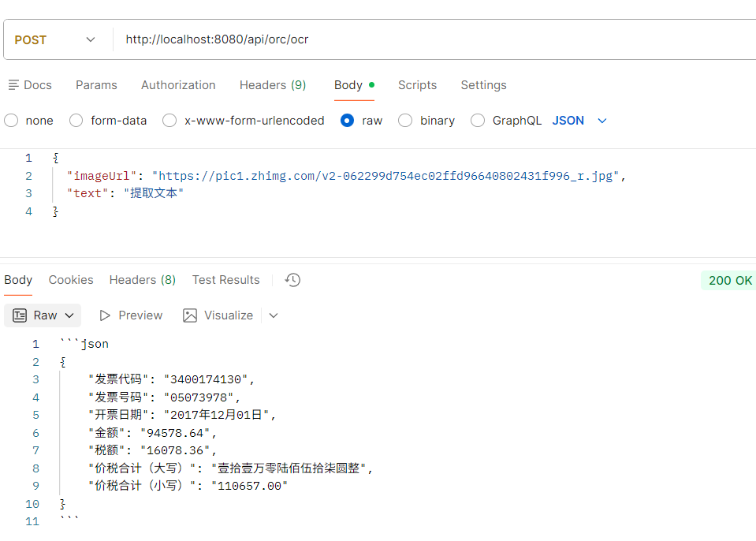Image resolution: width=756 pixels, height=541 pixels.
Task: Click the Visualize image icon
Action: (190, 315)
